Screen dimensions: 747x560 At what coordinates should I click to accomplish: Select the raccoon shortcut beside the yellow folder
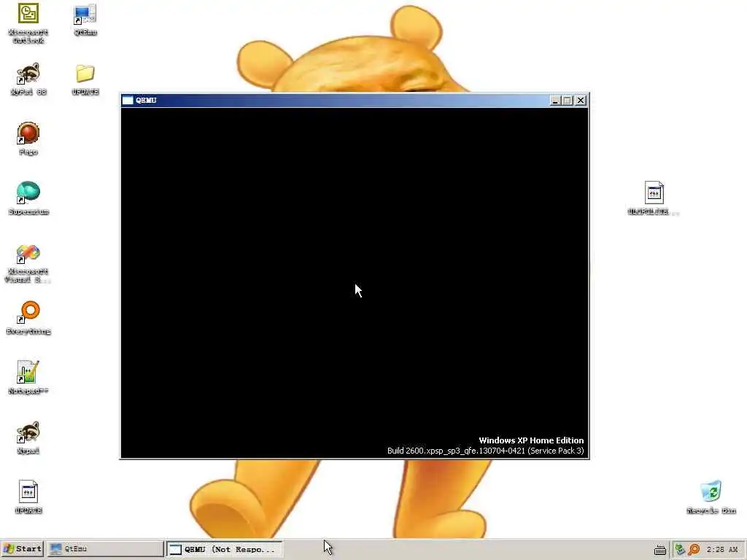[28, 79]
